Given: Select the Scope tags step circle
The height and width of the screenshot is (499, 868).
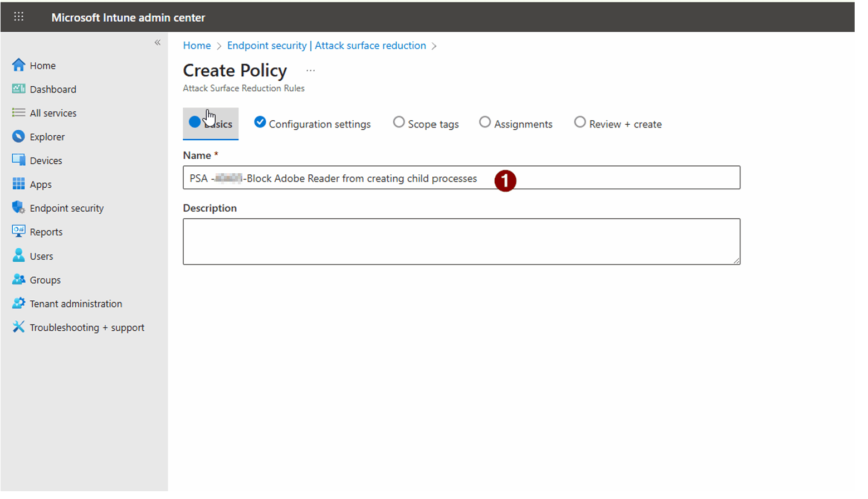Looking at the screenshot, I should pyautogui.click(x=399, y=122).
